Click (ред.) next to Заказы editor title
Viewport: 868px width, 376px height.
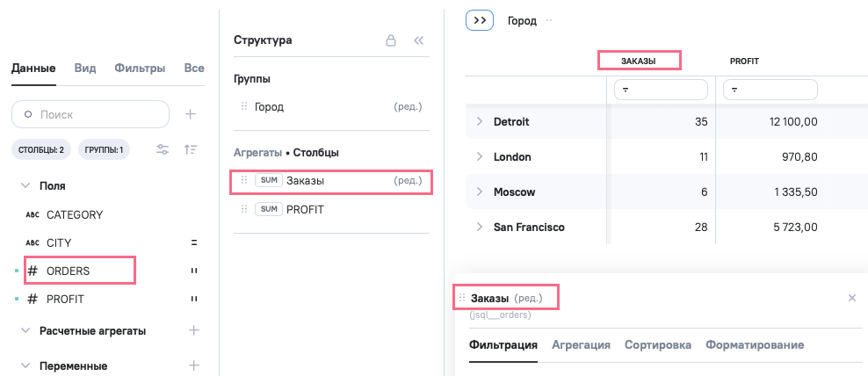pos(528,298)
